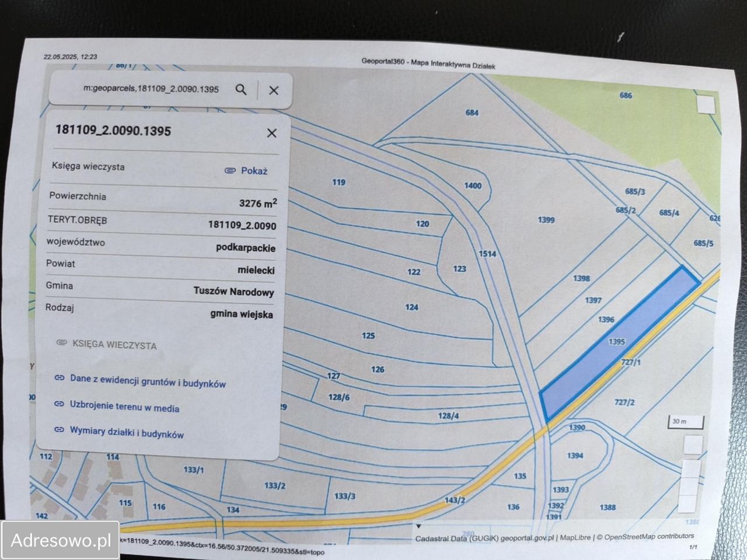Click the OpenStreetMap contributors attribution
Viewport: 747px width, 560px height.
pyautogui.click(x=645, y=537)
